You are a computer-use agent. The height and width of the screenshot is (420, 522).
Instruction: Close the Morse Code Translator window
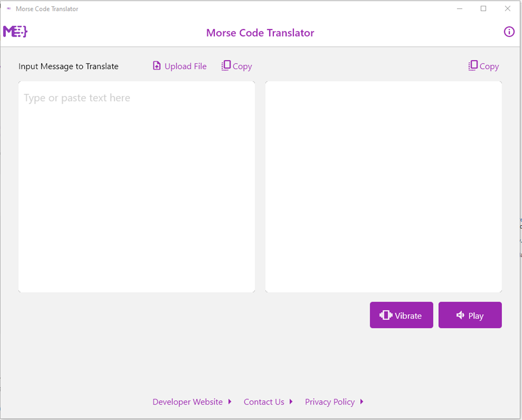[x=508, y=9]
